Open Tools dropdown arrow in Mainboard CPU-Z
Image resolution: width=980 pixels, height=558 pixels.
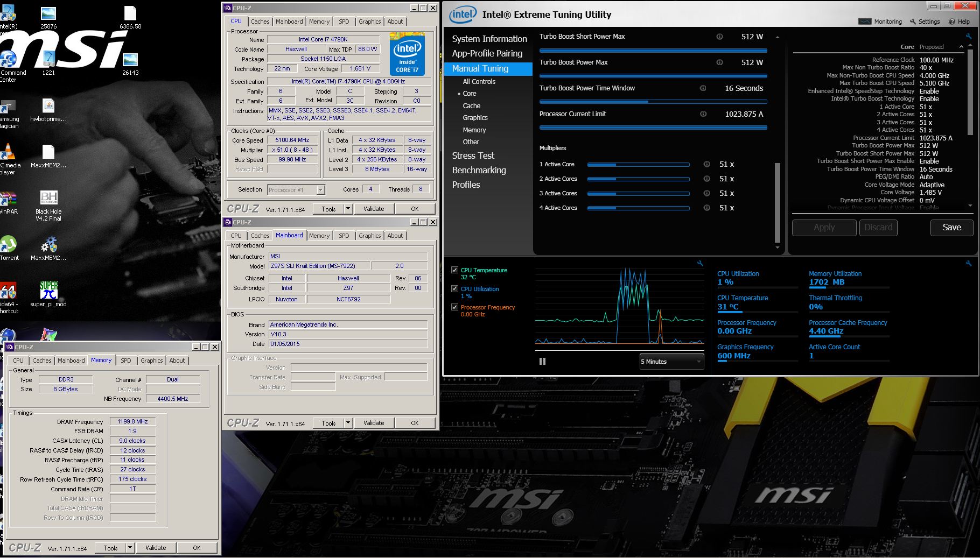coord(348,423)
